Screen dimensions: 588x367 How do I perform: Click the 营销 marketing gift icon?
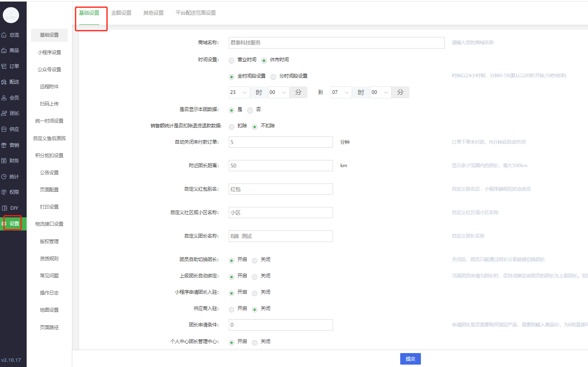(4, 145)
